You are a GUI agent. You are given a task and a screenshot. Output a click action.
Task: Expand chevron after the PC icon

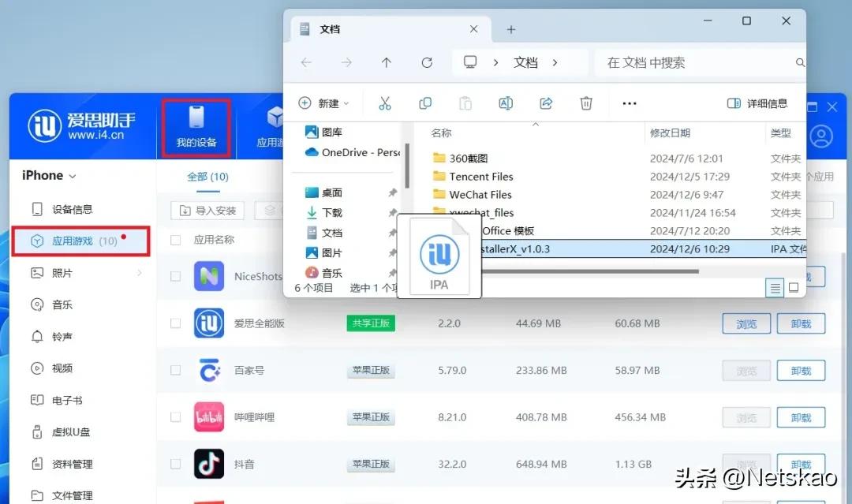coord(495,62)
